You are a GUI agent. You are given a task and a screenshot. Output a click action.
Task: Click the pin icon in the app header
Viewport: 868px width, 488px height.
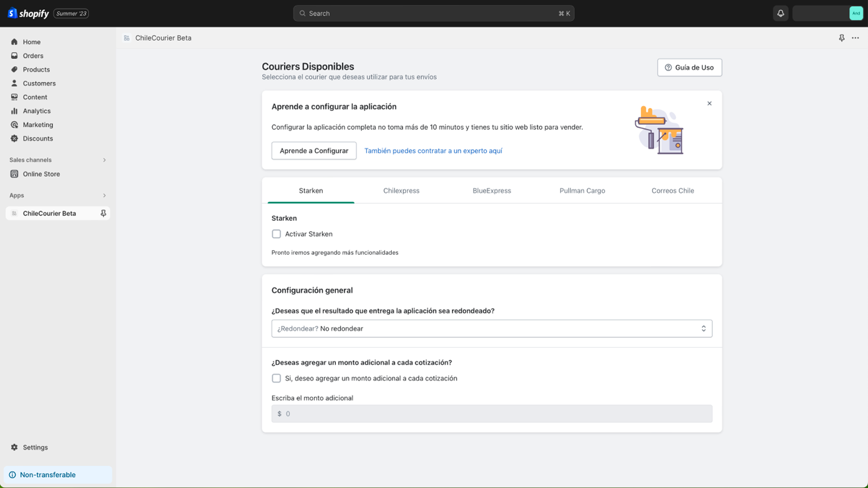[841, 38]
